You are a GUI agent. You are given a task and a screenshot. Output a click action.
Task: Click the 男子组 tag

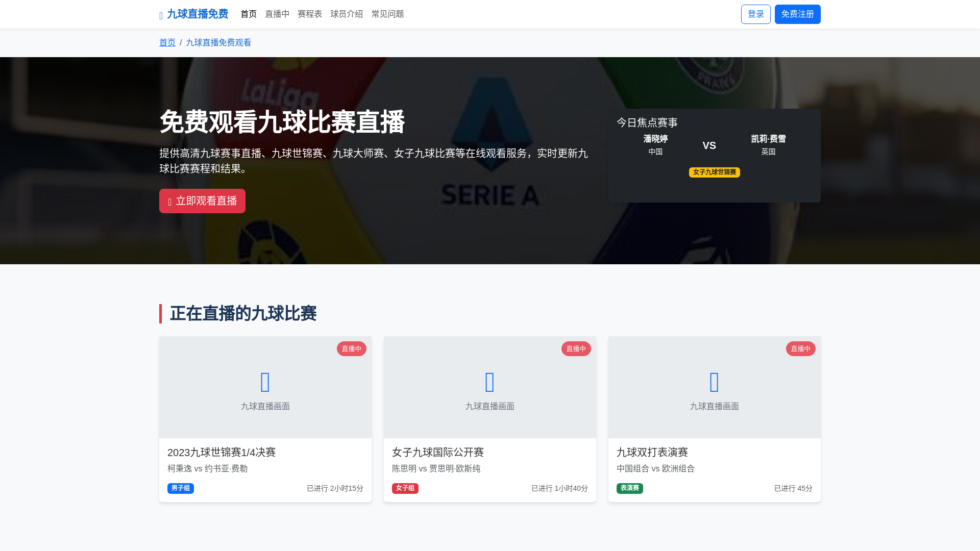pos(181,489)
